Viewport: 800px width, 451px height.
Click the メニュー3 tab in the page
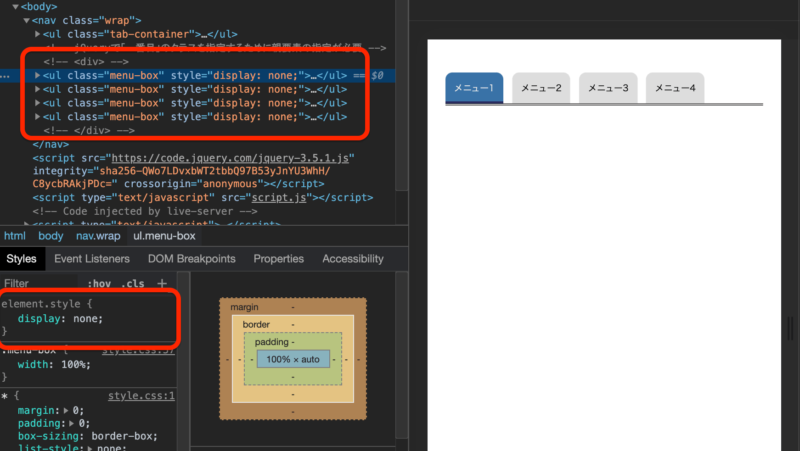[608, 88]
